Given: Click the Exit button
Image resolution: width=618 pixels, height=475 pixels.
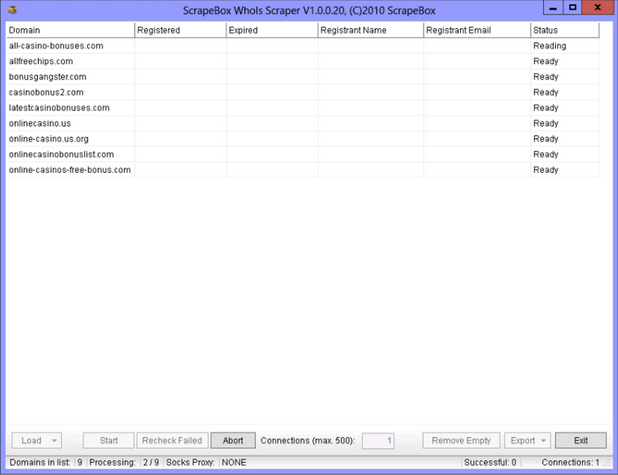Looking at the screenshot, I should (x=581, y=440).
